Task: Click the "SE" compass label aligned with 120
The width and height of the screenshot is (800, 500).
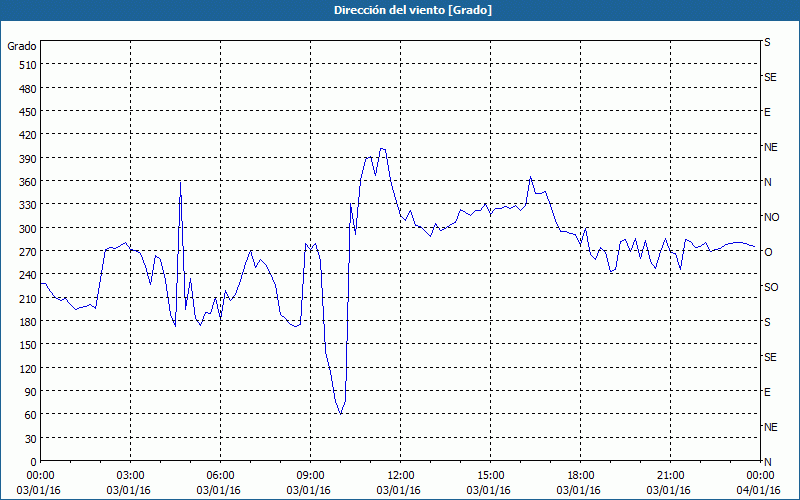Action: coord(770,357)
